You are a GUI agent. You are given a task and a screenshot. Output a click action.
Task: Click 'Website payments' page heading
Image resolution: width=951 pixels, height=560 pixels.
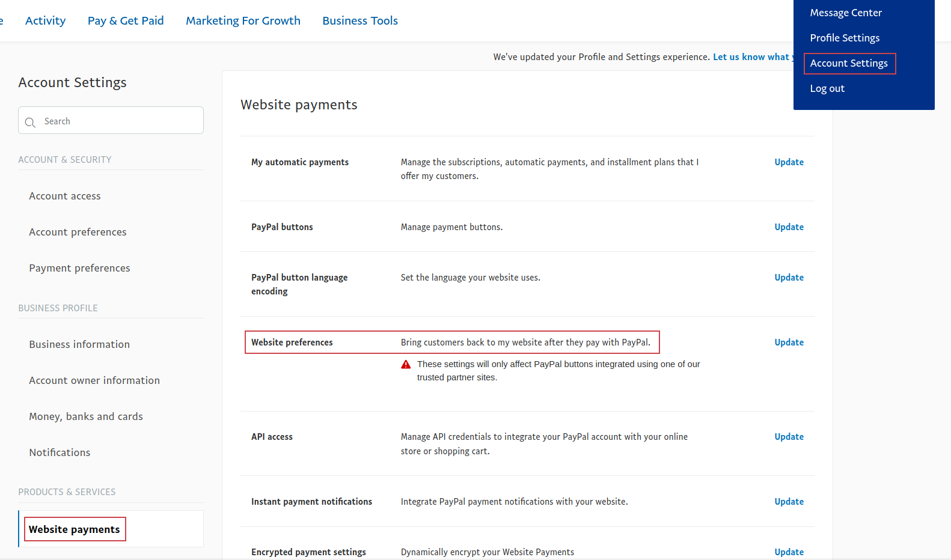tap(299, 105)
